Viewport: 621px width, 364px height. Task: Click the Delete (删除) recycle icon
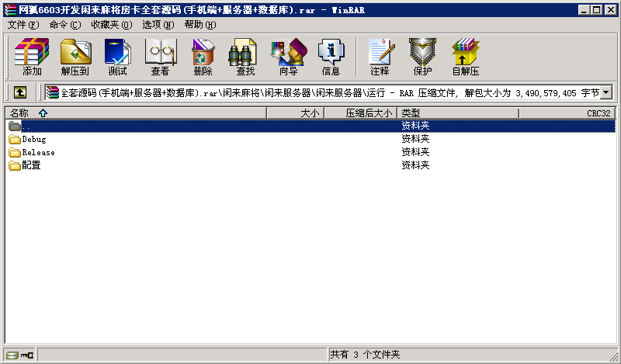pyautogui.click(x=203, y=57)
